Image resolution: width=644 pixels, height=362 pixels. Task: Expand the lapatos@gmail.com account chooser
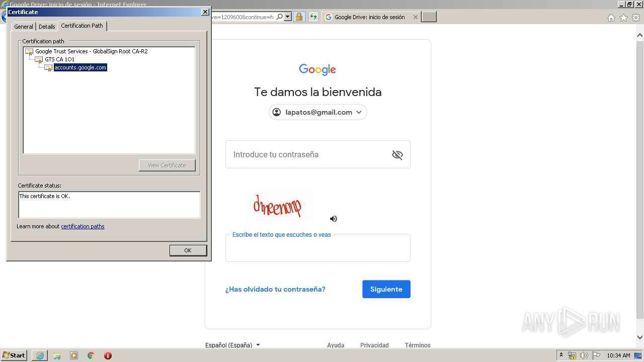pyautogui.click(x=317, y=112)
